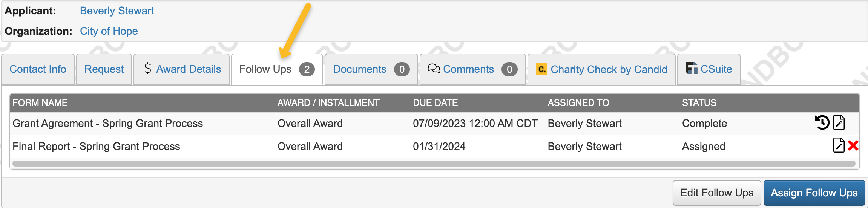Open history icon for Grant Agreement row

coord(822,123)
